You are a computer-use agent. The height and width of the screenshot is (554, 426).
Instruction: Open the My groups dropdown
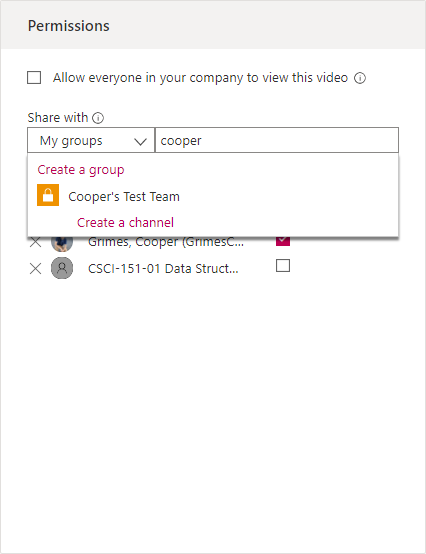pyautogui.click(x=91, y=140)
